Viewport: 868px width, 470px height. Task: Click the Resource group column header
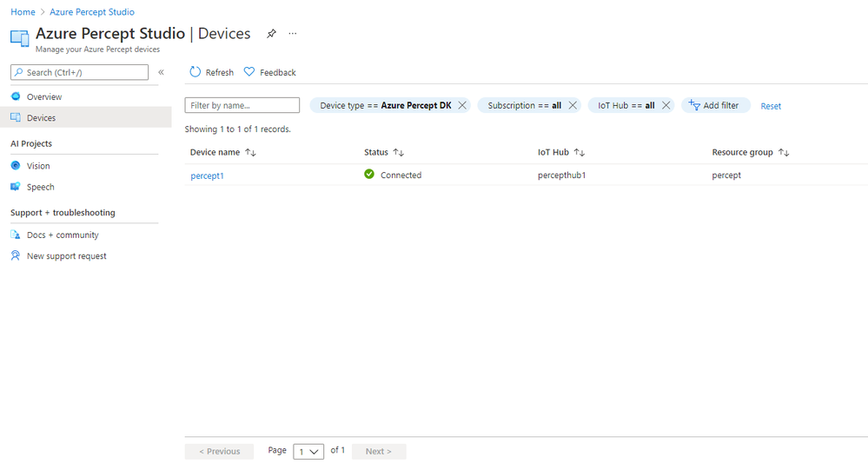tap(742, 152)
